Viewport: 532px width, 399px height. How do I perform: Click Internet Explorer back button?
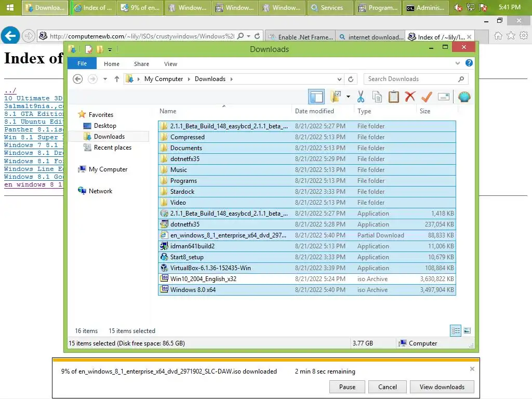10,35
